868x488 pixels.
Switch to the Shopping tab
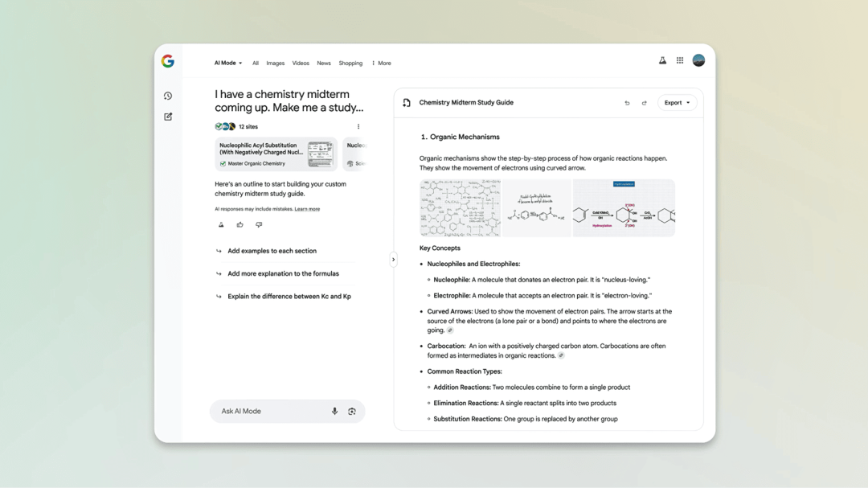pos(350,64)
